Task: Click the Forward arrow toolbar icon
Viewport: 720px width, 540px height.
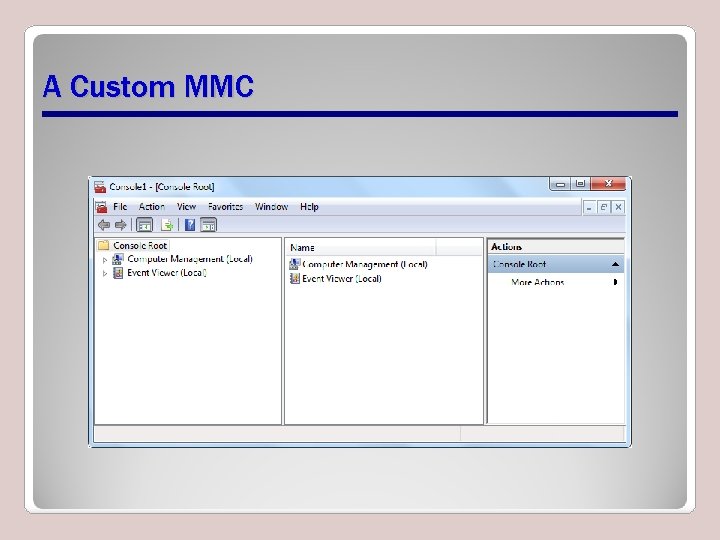Action: point(120,225)
